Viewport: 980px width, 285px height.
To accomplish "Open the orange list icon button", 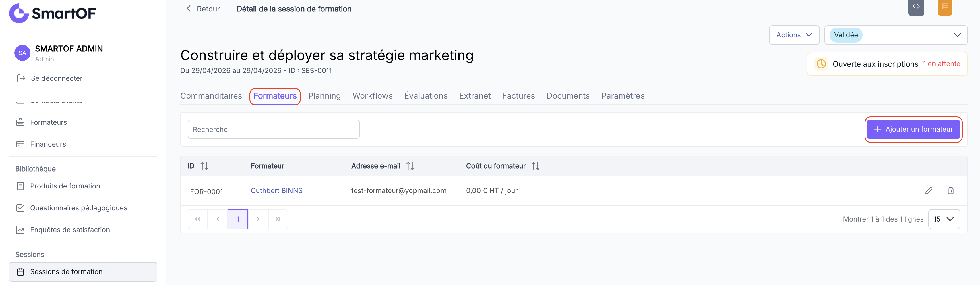I will [945, 7].
